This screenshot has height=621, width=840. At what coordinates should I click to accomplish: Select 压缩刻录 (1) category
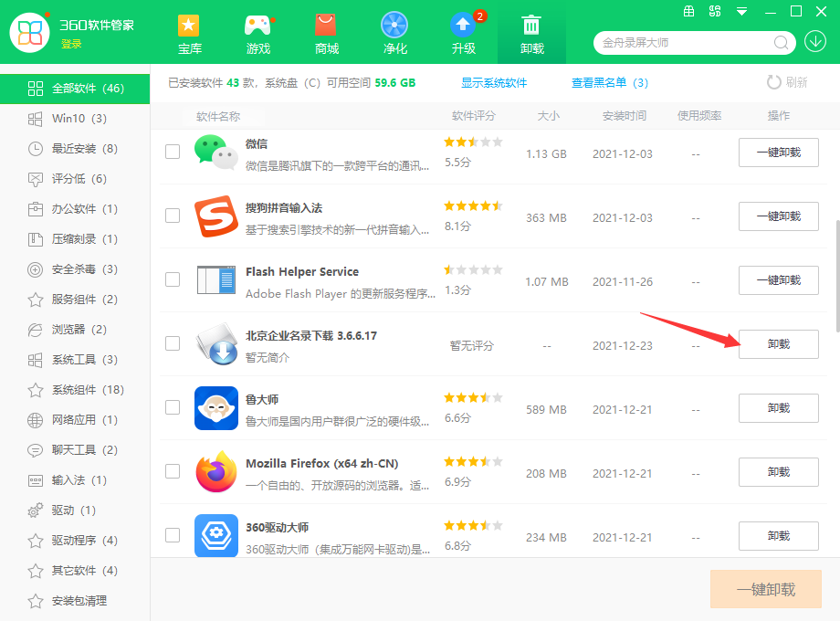[x=75, y=239]
